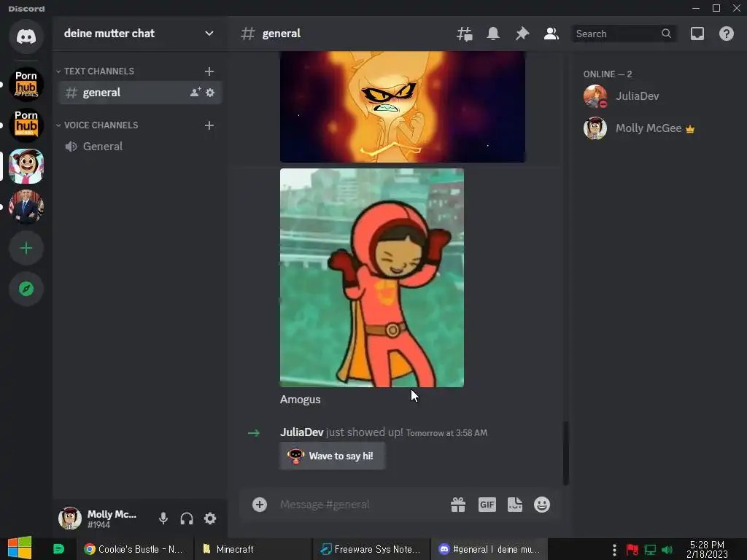Open the help question mark icon
The height and width of the screenshot is (560, 747).
(x=727, y=34)
